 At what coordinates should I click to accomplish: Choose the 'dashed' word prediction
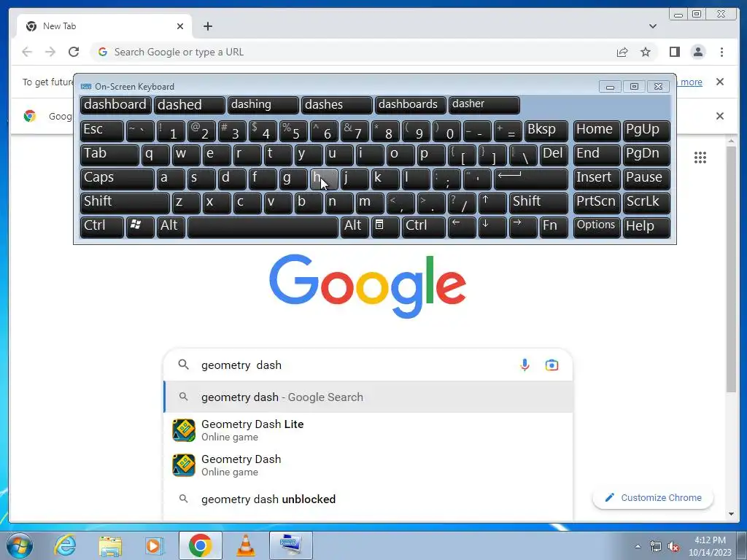[x=189, y=105]
